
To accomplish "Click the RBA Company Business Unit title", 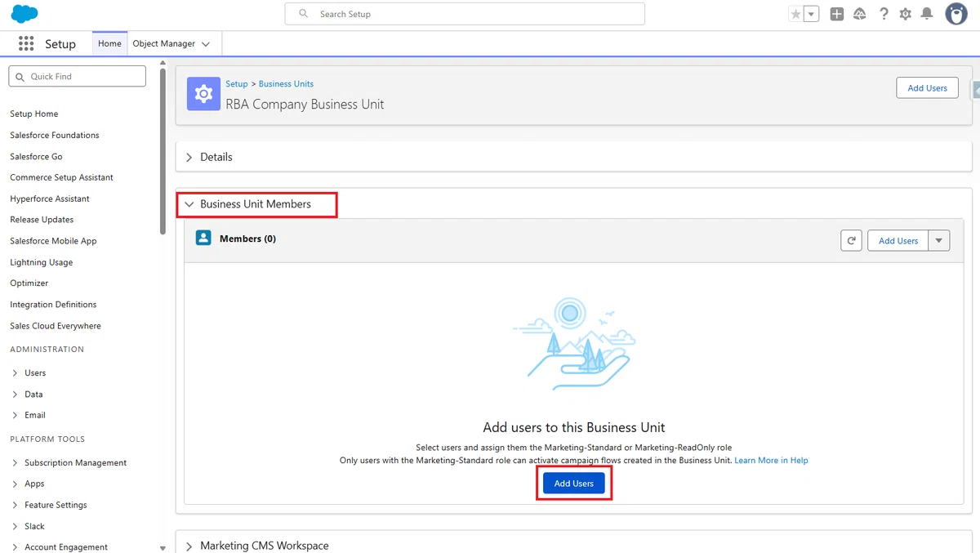I will [x=305, y=105].
